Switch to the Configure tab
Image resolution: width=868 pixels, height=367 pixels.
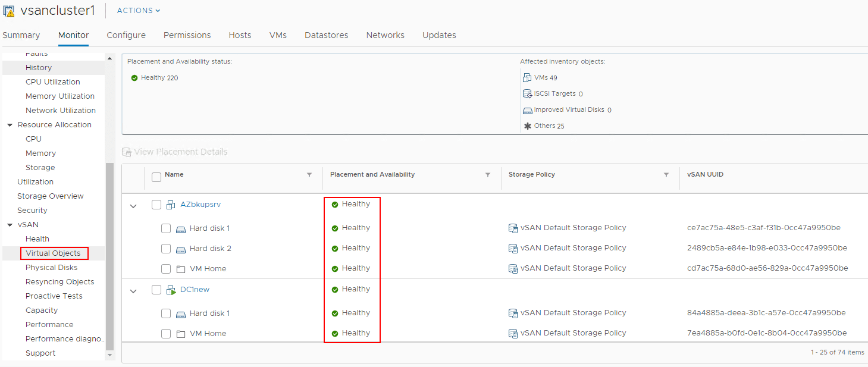126,35
